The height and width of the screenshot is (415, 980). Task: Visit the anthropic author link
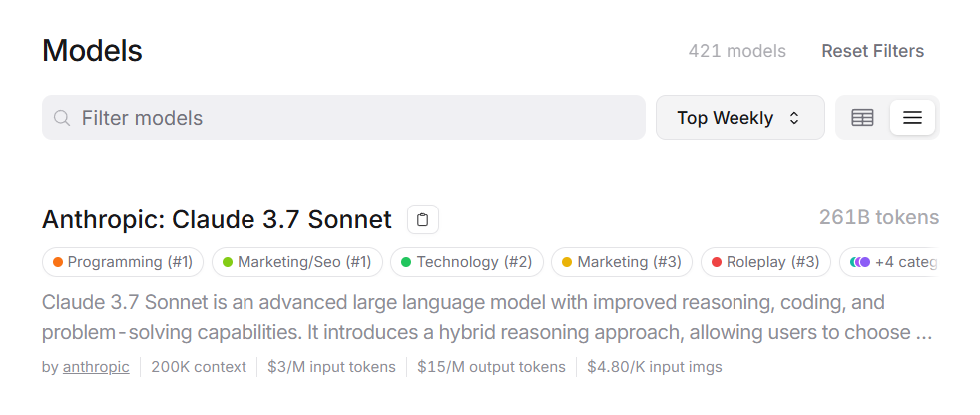pos(96,367)
